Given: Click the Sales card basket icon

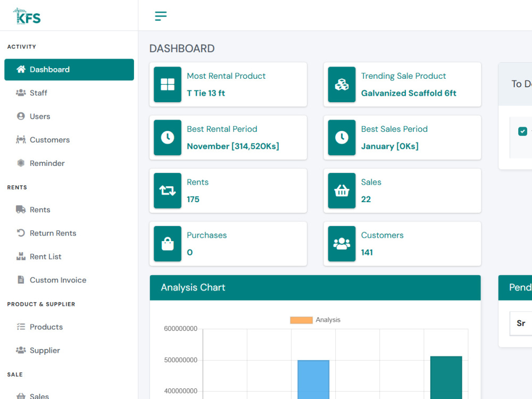Looking at the screenshot, I should pyautogui.click(x=342, y=190).
